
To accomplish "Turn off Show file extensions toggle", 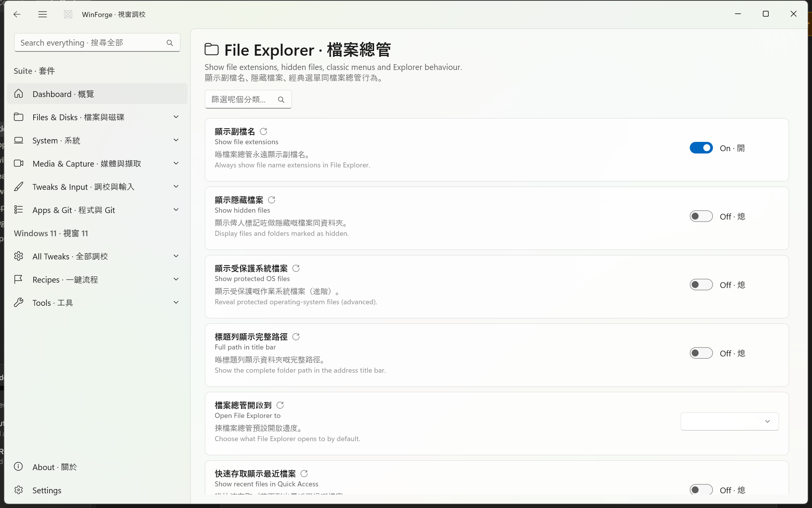I will 701,148.
